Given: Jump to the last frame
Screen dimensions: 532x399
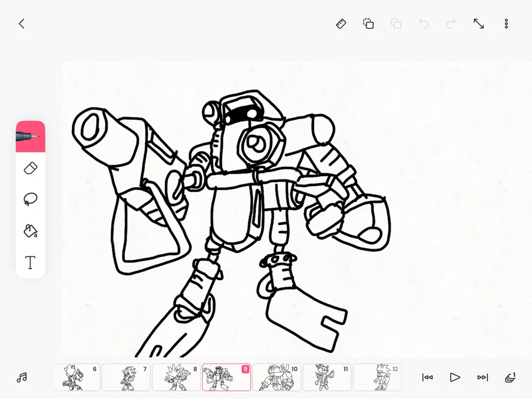Looking at the screenshot, I should pyautogui.click(x=482, y=377).
